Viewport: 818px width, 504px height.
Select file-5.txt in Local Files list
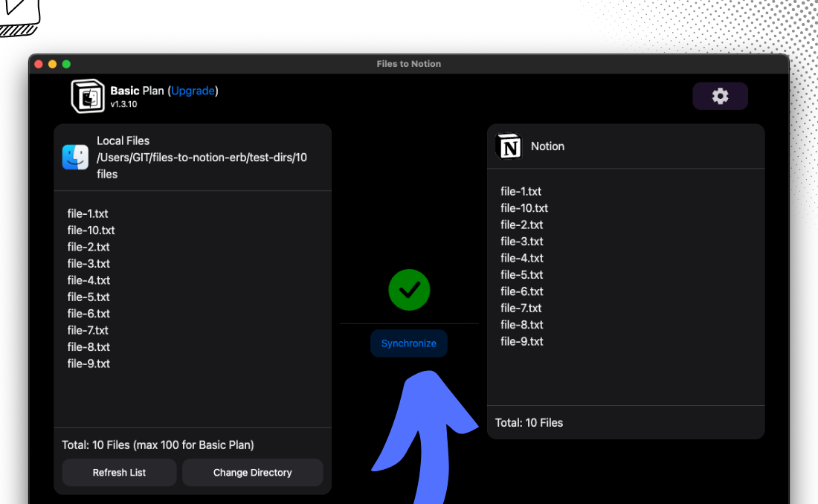[88, 297]
